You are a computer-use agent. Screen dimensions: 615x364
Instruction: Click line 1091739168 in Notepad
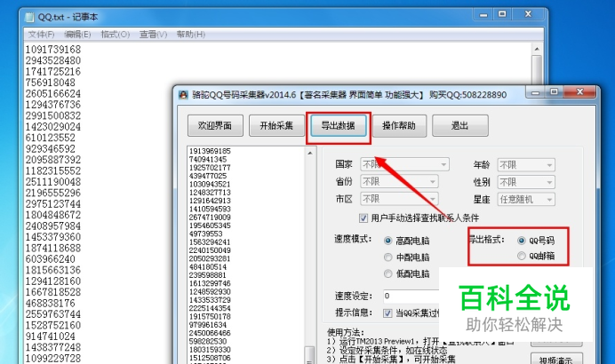53,50
